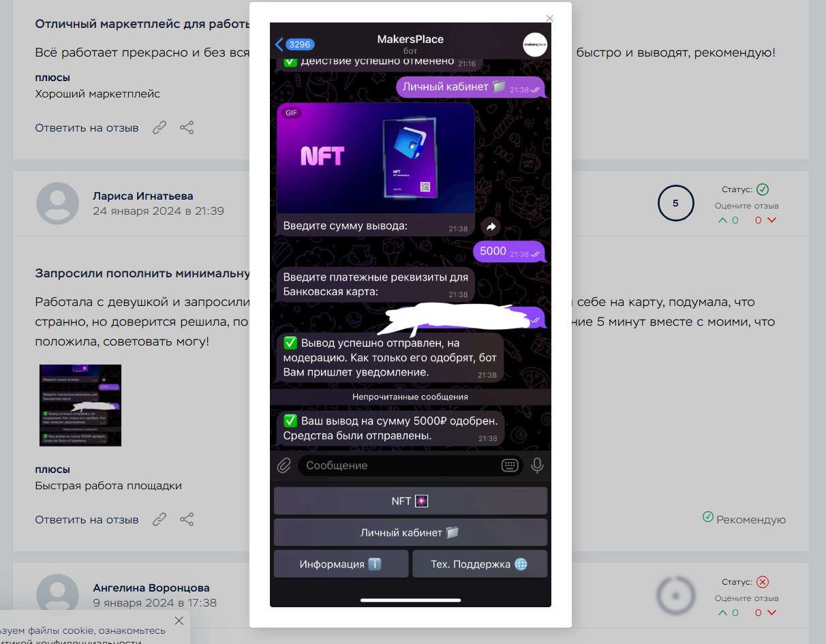Upvote Ангелина Воронцова's review
826x644 pixels.
click(x=722, y=613)
